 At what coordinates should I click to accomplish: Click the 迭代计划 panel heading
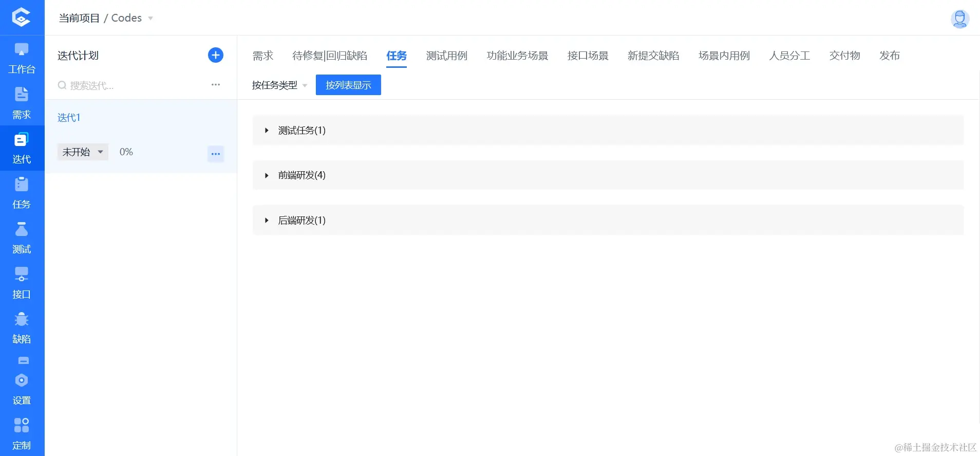78,56
